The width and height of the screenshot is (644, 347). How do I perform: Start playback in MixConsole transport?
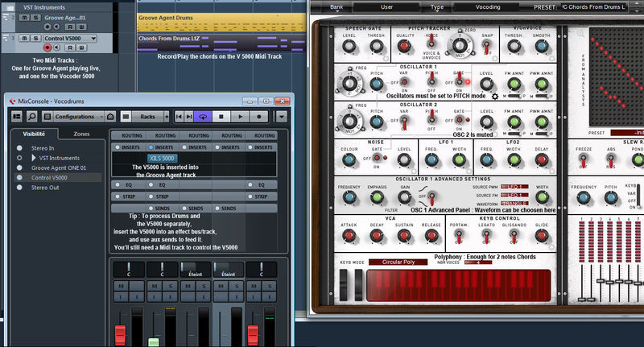pyautogui.click(x=240, y=117)
